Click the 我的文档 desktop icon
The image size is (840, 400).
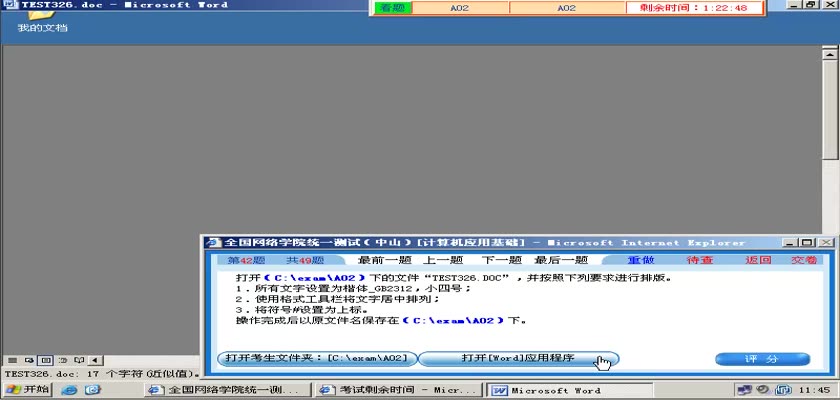tap(42, 22)
